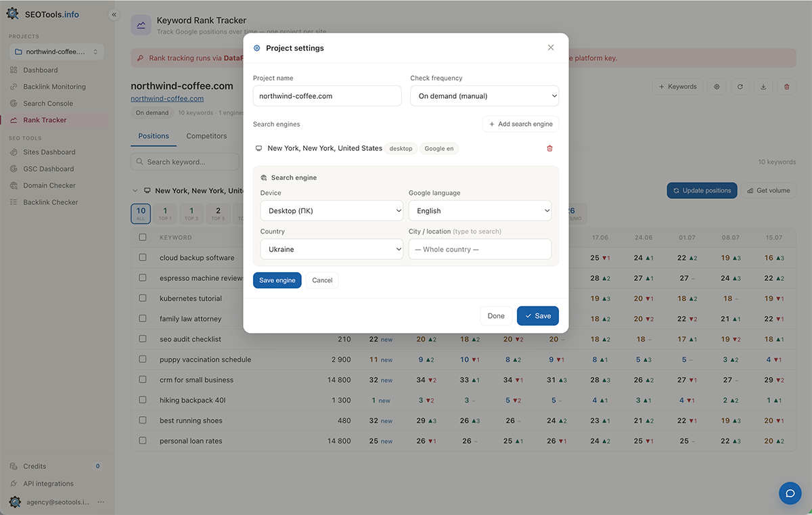Open the Check frequency dropdown
The height and width of the screenshot is (515, 812).
point(484,96)
